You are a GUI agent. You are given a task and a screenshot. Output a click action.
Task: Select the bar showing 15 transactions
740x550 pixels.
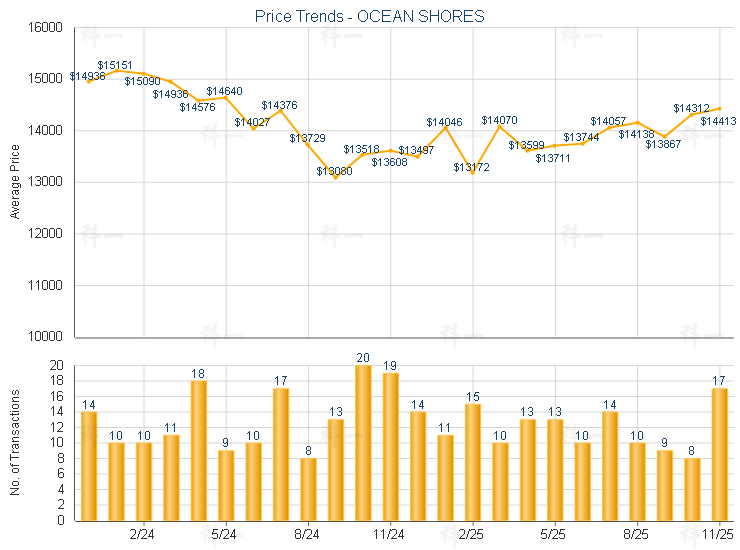click(473, 462)
